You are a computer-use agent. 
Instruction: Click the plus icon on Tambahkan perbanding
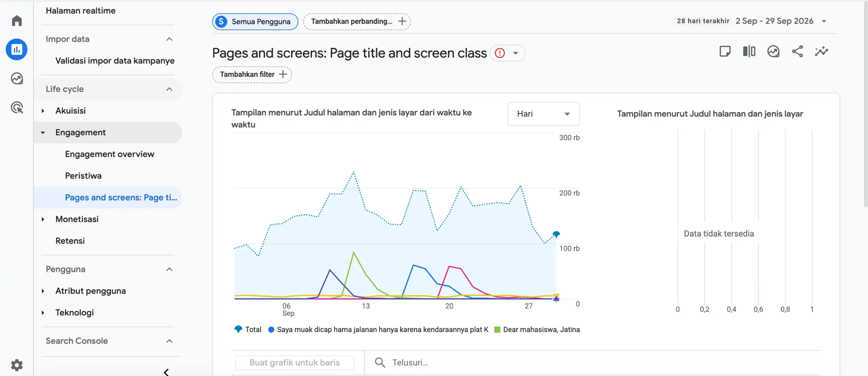pos(402,21)
